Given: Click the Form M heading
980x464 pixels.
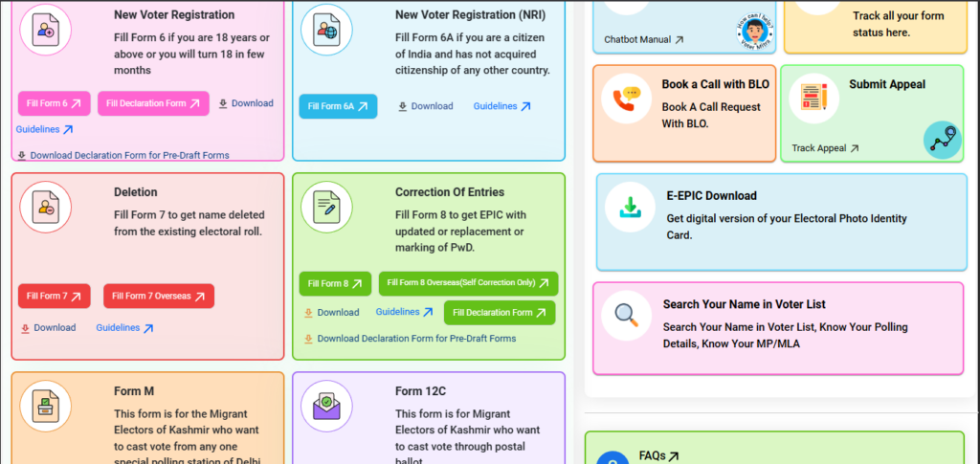Looking at the screenshot, I should tap(134, 391).
